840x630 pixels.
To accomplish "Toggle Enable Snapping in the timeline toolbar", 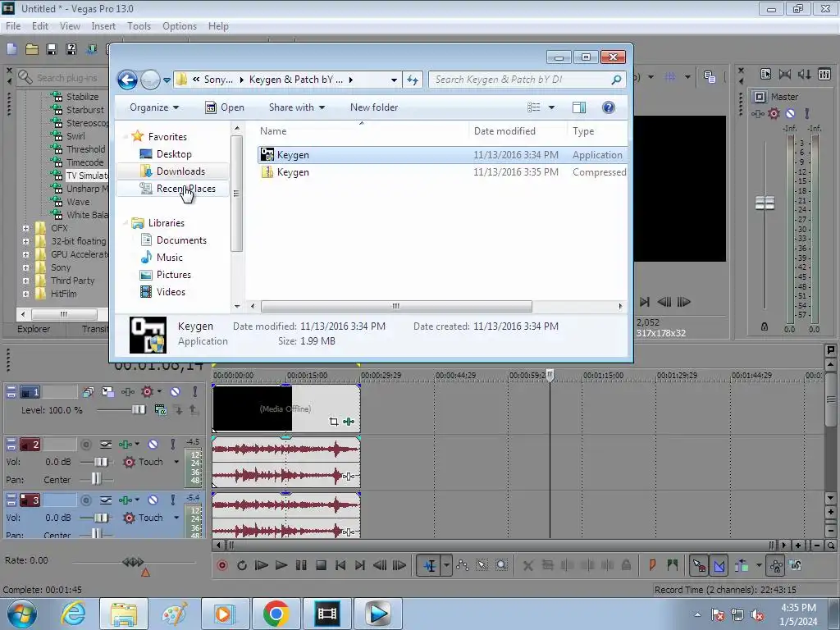I will 699,565.
